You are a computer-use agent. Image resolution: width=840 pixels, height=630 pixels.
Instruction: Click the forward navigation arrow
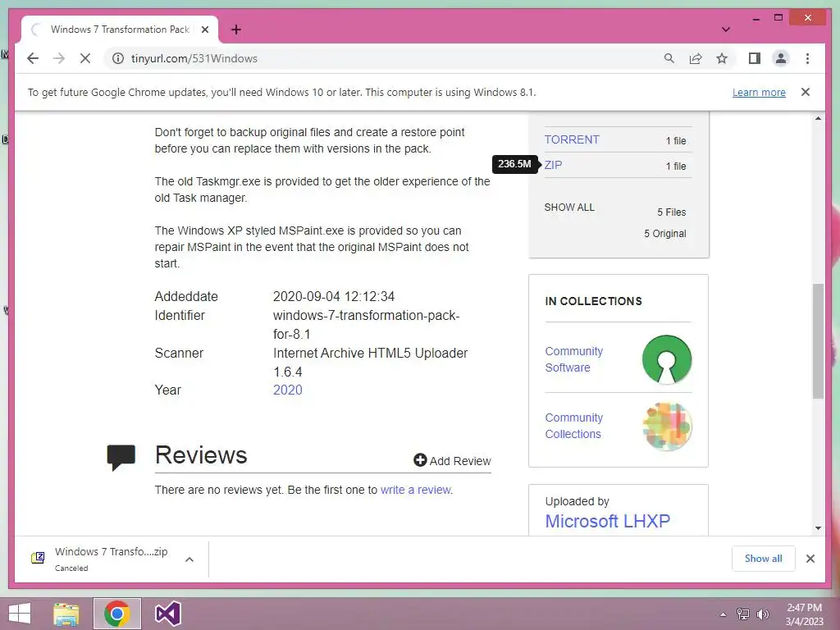59,58
